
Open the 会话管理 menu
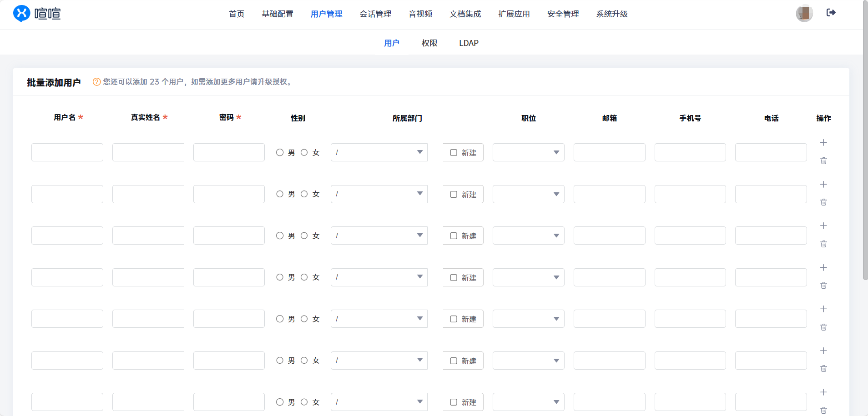pos(375,14)
